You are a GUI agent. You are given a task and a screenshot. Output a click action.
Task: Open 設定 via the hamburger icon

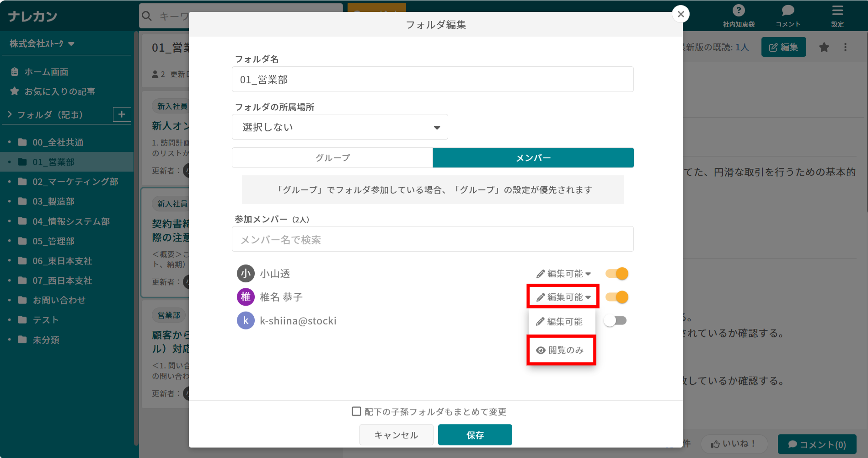[837, 10]
